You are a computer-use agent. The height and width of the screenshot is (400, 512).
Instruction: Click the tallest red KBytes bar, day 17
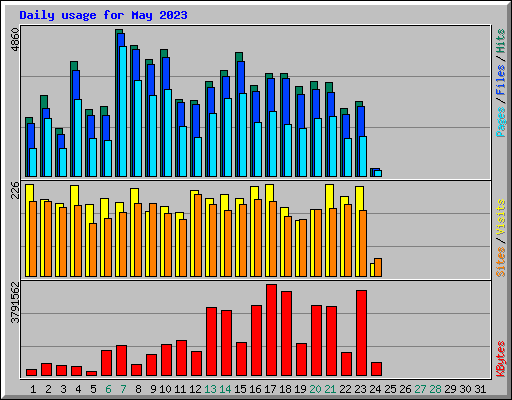click(x=271, y=330)
